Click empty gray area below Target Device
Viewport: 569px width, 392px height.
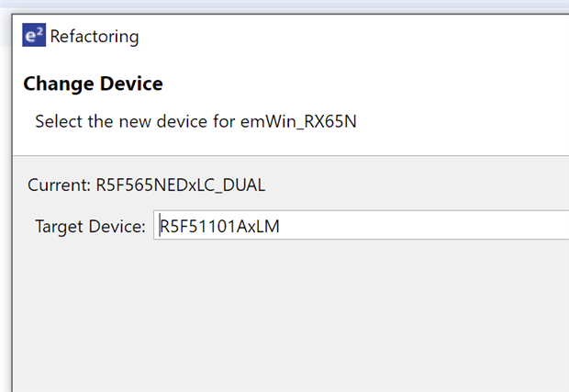(x=275, y=312)
